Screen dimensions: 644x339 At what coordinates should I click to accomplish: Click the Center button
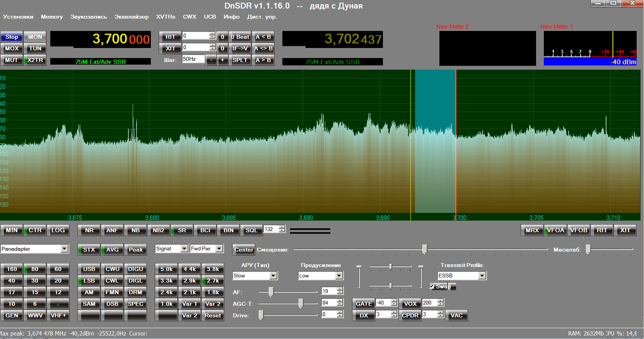244,250
